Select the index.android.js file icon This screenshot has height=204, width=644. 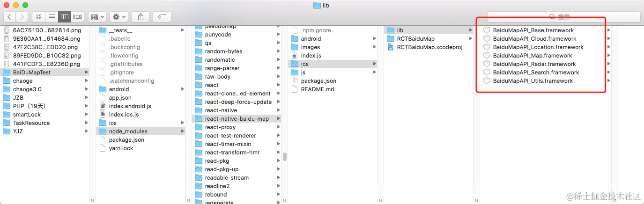[x=103, y=106]
